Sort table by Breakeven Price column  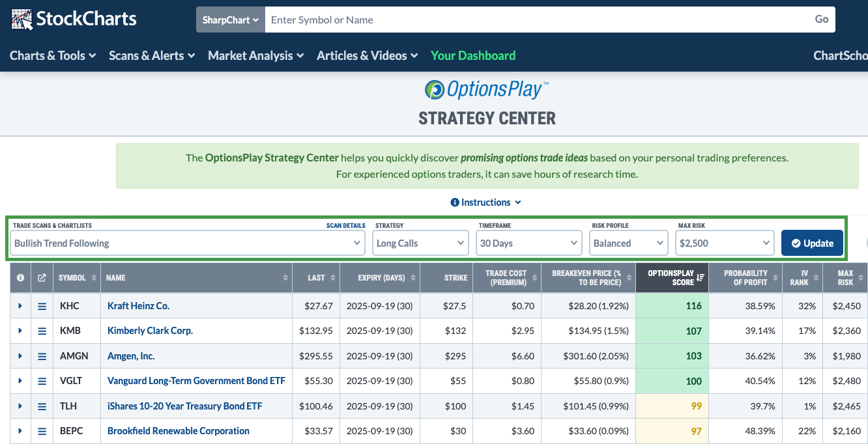tap(588, 278)
